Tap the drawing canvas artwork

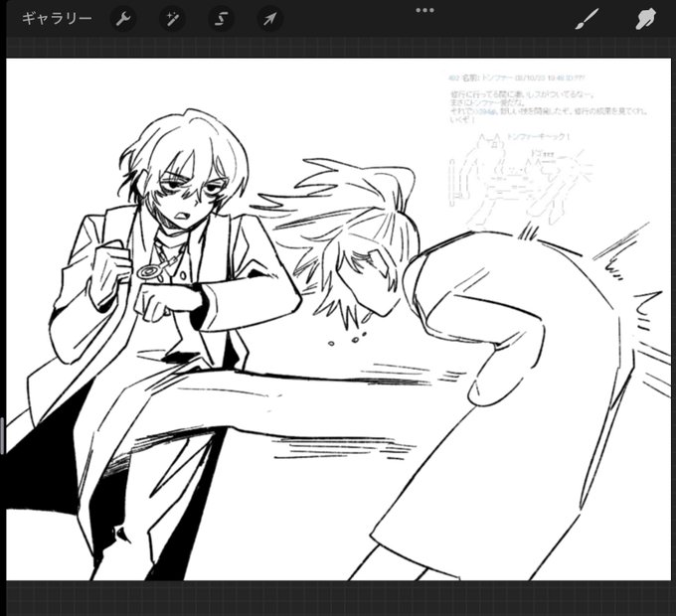[339, 319]
